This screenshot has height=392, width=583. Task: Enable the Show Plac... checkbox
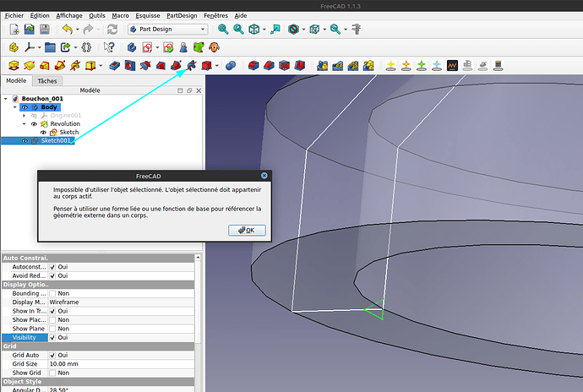coord(52,320)
